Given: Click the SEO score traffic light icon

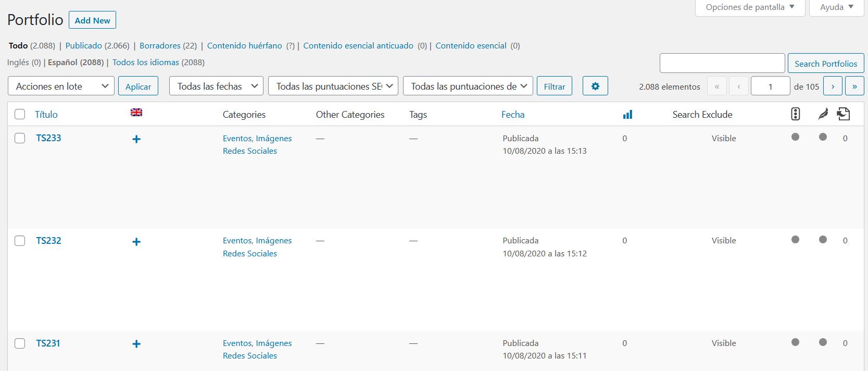Looking at the screenshot, I should pyautogui.click(x=795, y=114).
